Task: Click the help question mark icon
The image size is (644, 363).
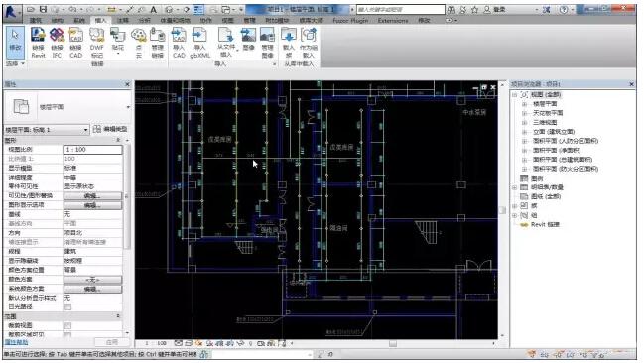Action: 564,9
